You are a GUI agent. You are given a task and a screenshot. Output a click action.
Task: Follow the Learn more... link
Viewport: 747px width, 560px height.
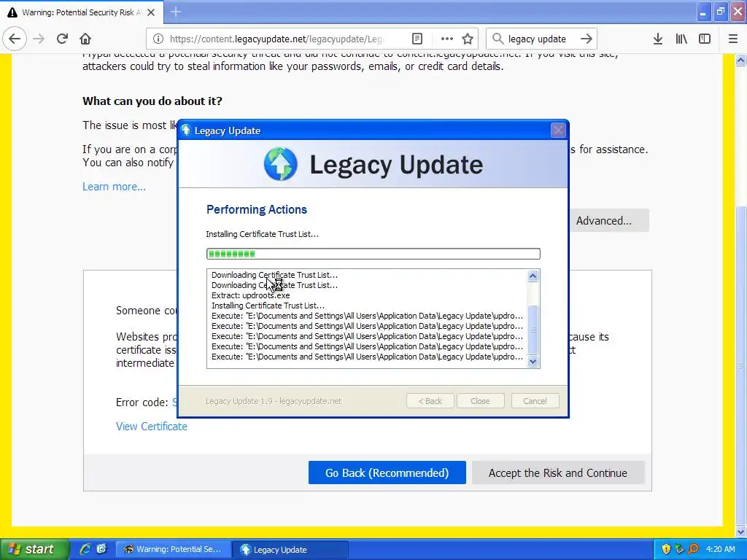pyautogui.click(x=114, y=187)
